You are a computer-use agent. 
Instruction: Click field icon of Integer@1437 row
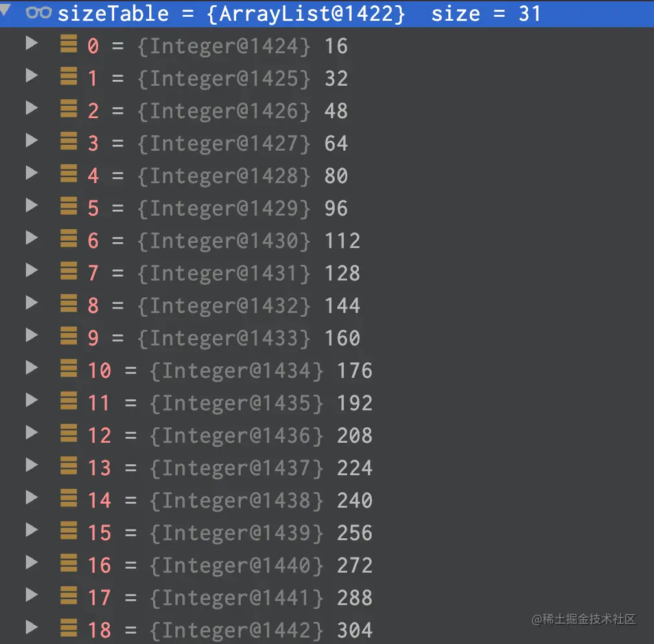(69, 465)
